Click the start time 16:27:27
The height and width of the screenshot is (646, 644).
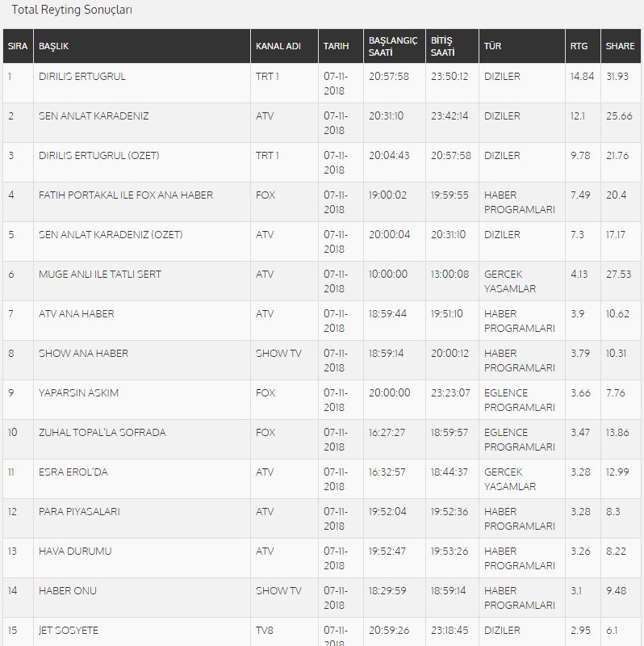tap(387, 433)
